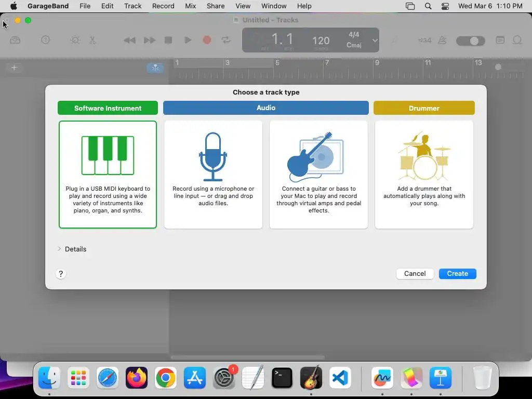The width and height of the screenshot is (532, 399).
Task: Click the 120 tempo value
Action: (x=321, y=41)
